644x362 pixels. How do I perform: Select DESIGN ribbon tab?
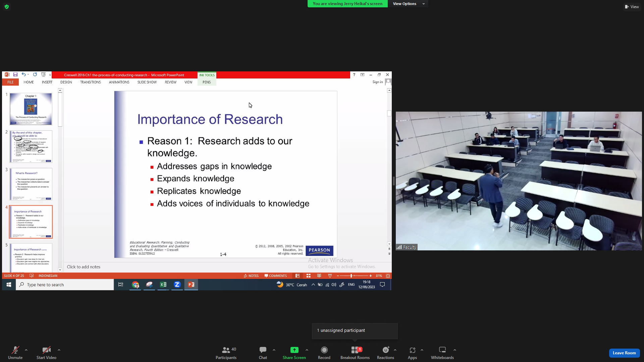pyautogui.click(x=66, y=82)
